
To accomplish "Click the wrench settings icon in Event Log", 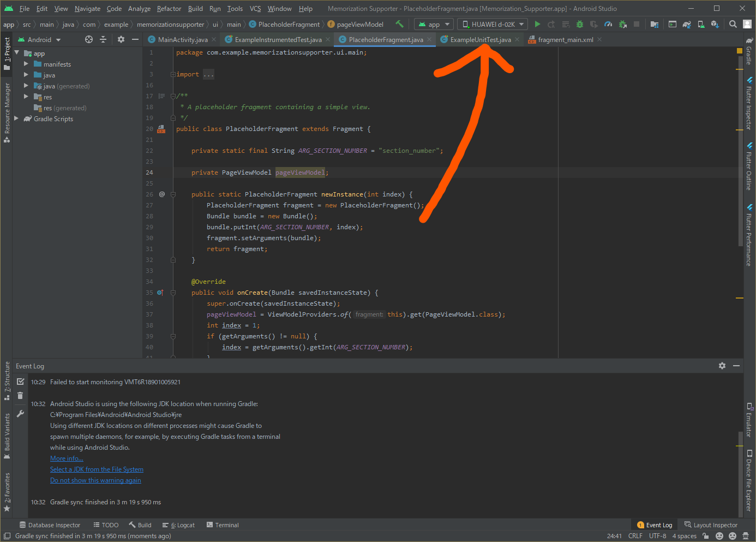I will click(x=20, y=414).
